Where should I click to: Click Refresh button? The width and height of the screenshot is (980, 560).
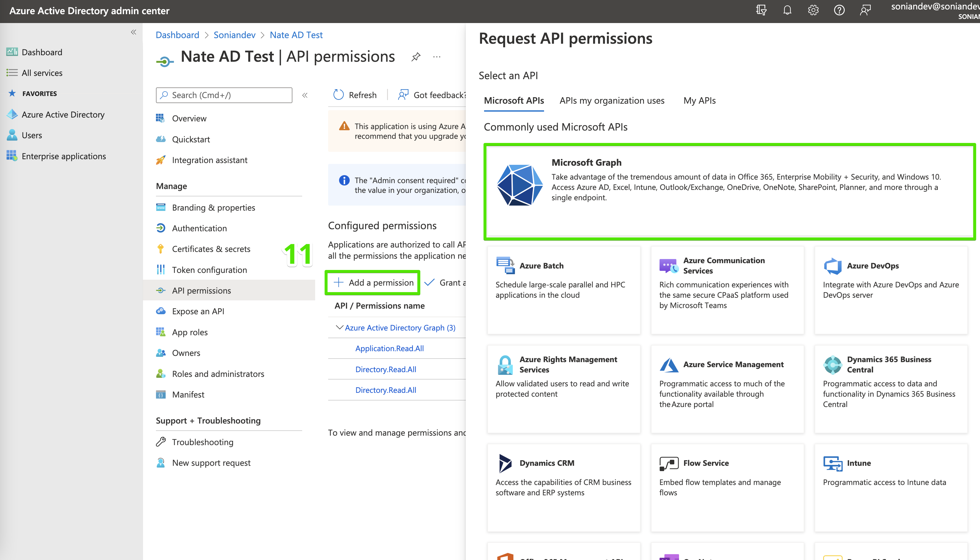[x=355, y=95]
